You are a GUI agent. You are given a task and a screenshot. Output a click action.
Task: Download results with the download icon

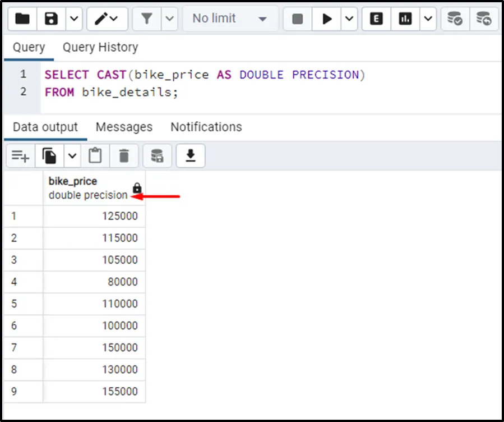click(x=191, y=156)
